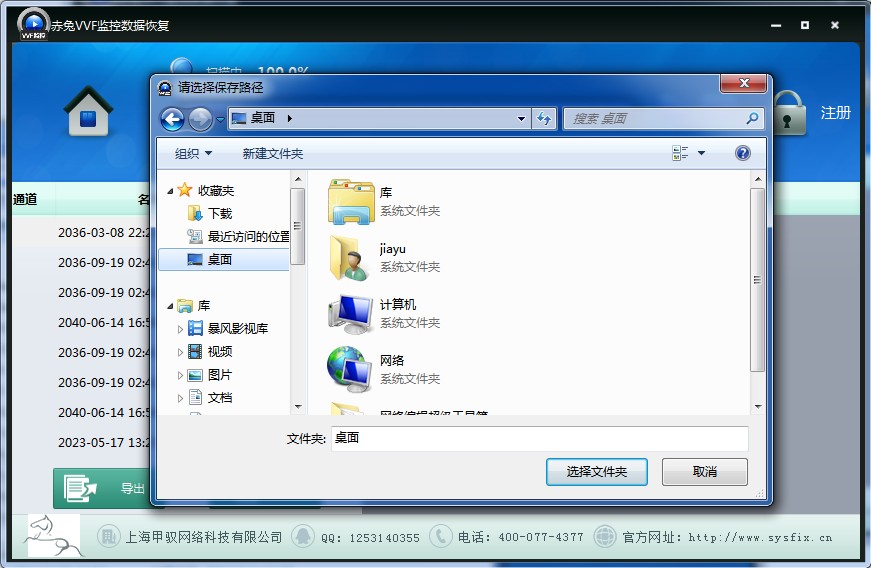
Task: Collapse the 收藏夹 favorites section
Action: click(x=170, y=191)
